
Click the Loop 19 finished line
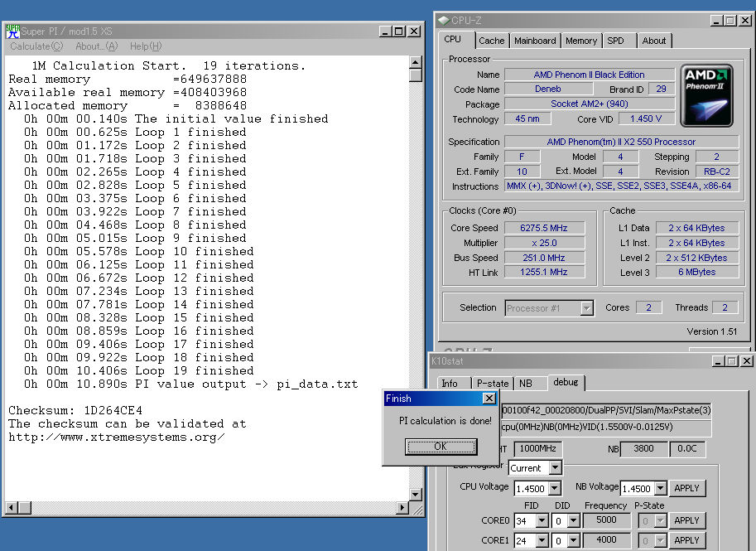tap(139, 371)
